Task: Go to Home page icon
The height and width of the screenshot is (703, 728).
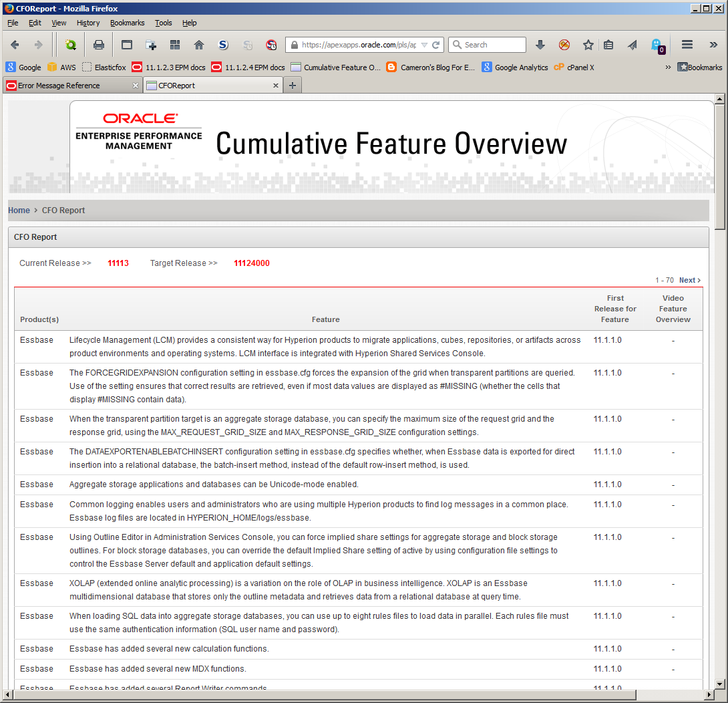Action: (x=199, y=45)
